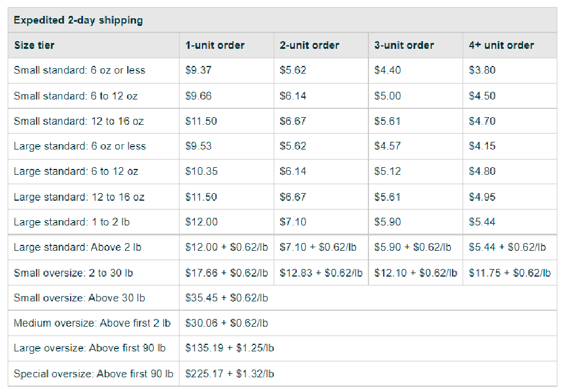565x392 pixels.
Task: Click the 1-unit order column header
Action: pos(215,45)
